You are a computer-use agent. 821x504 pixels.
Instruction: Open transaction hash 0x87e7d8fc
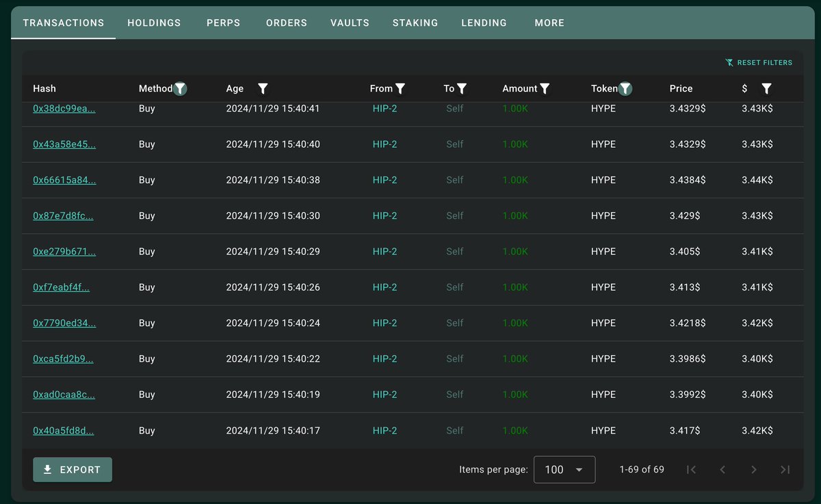(x=63, y=215)
